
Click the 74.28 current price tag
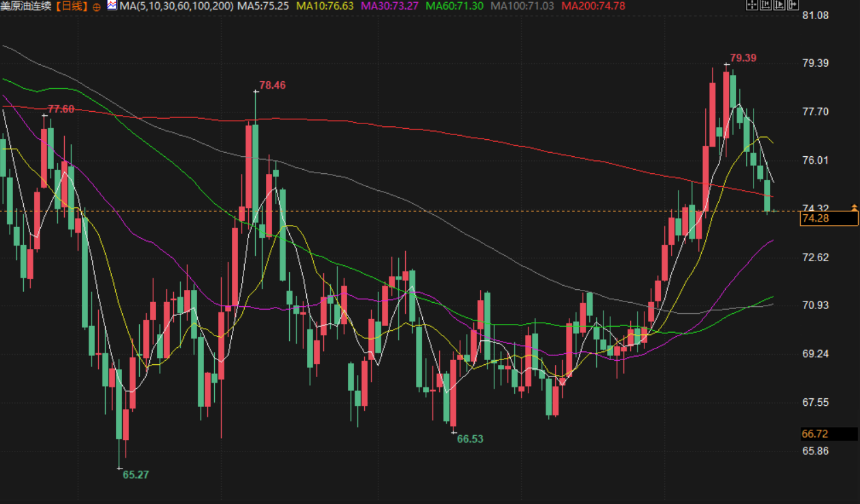[x=829, y=218]
